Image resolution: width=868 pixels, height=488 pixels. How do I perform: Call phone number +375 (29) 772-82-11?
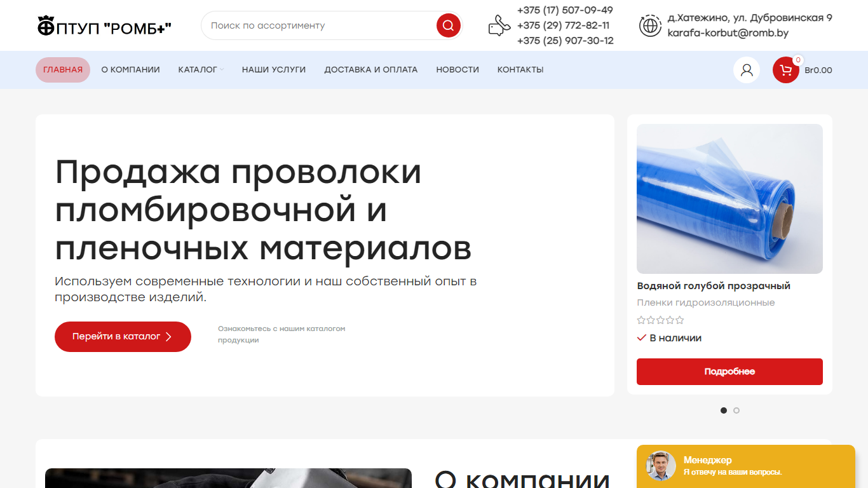(x=563, y=25)
